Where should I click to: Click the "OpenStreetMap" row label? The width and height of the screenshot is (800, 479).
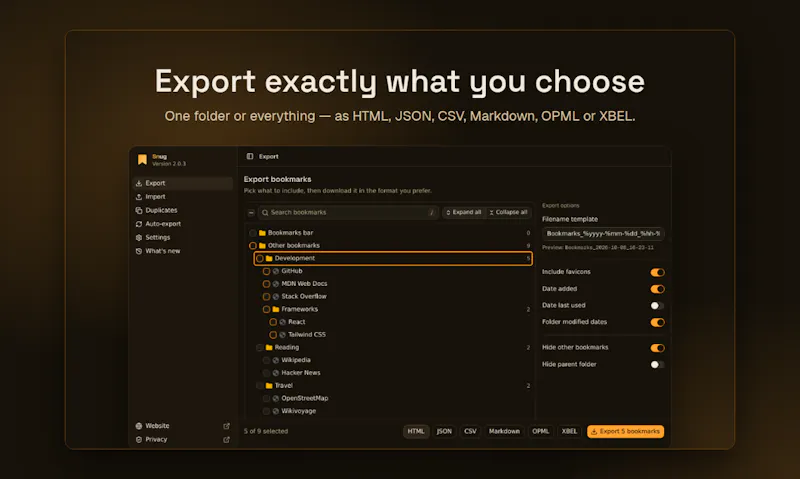click(x=305, y=399)
